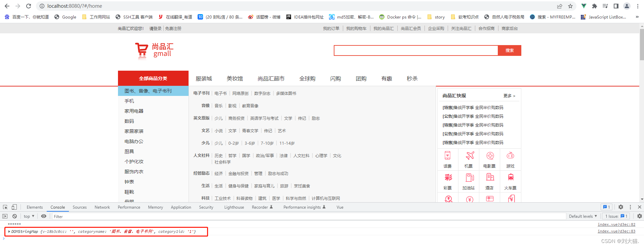Go back to the previous page
This screenshot has height=247, width=644.
click(7, 6)
